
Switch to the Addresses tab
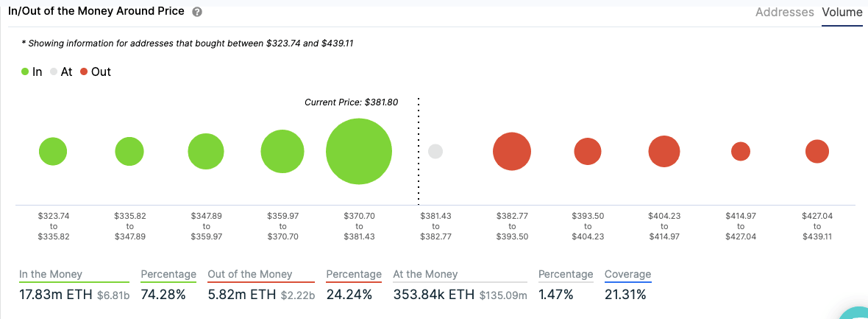tap(784, 13)
